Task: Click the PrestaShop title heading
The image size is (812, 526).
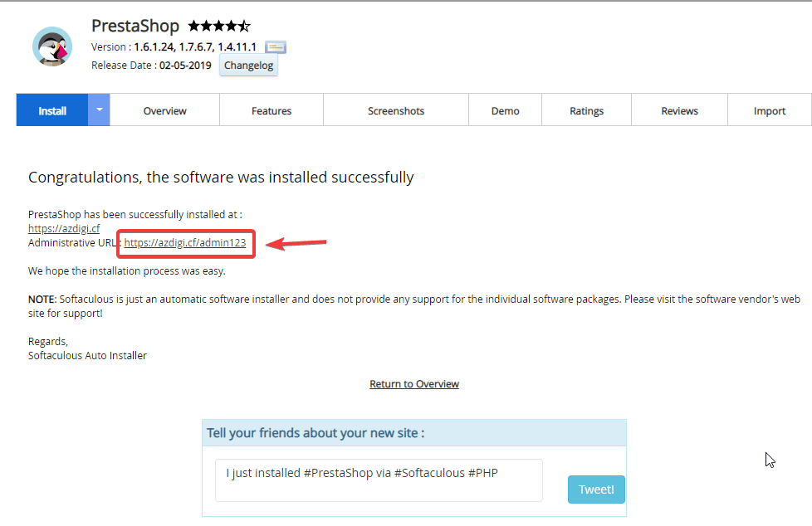Action: pyautogui.click(x=135, y=26)
